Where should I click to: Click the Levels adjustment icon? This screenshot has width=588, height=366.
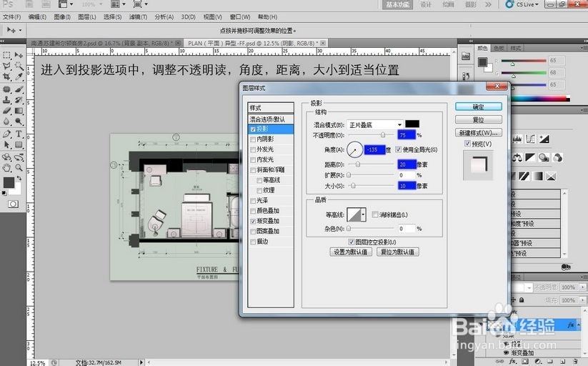point(517,139)
